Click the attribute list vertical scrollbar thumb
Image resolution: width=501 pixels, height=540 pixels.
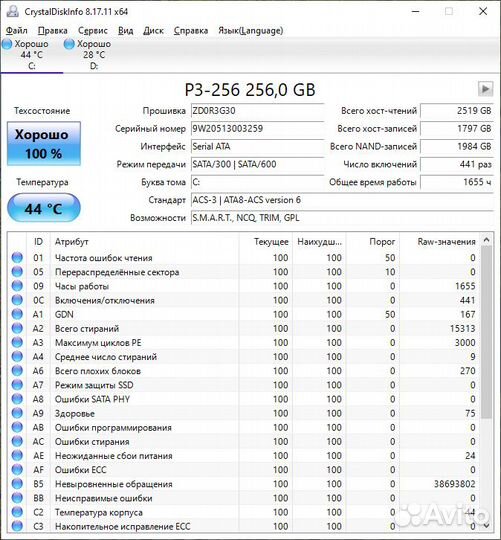[x=486, y=332]
